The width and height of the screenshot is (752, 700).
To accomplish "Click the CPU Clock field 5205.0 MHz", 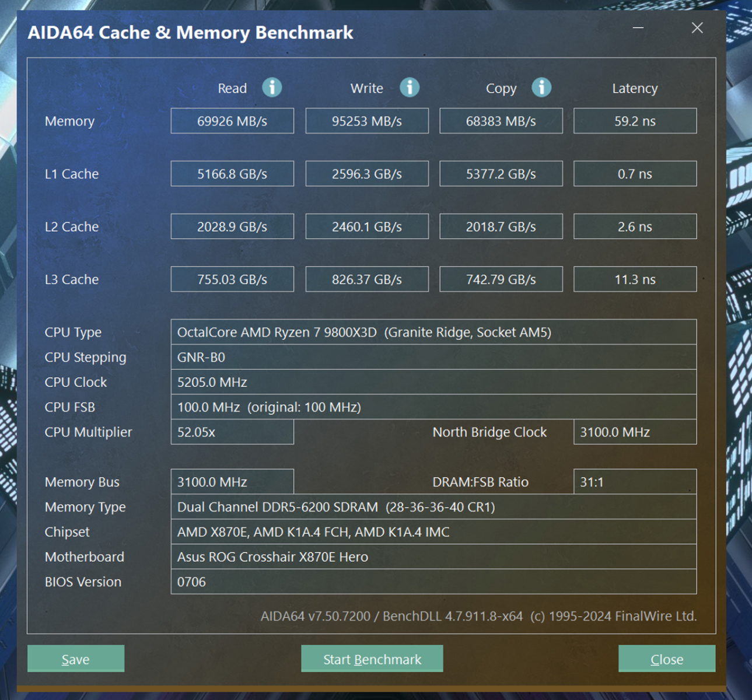I will (434, 382).
